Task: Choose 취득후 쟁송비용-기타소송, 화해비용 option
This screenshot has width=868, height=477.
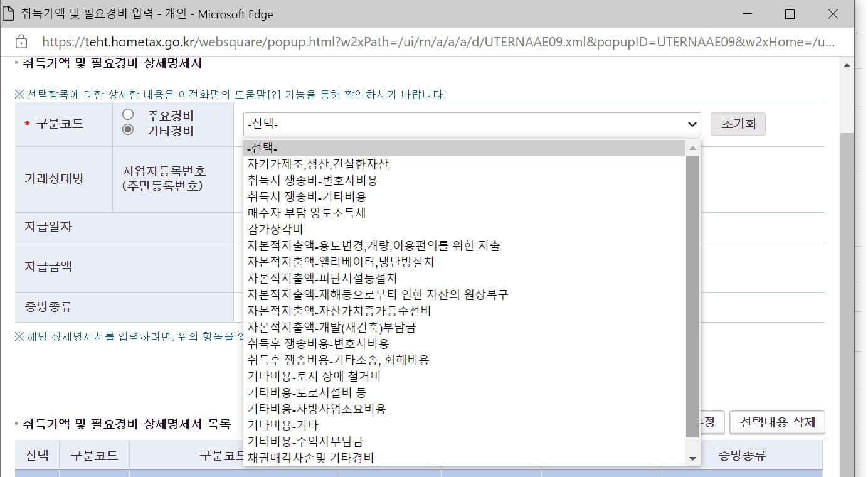Action: pyautogui.click(x=465, y=360)
